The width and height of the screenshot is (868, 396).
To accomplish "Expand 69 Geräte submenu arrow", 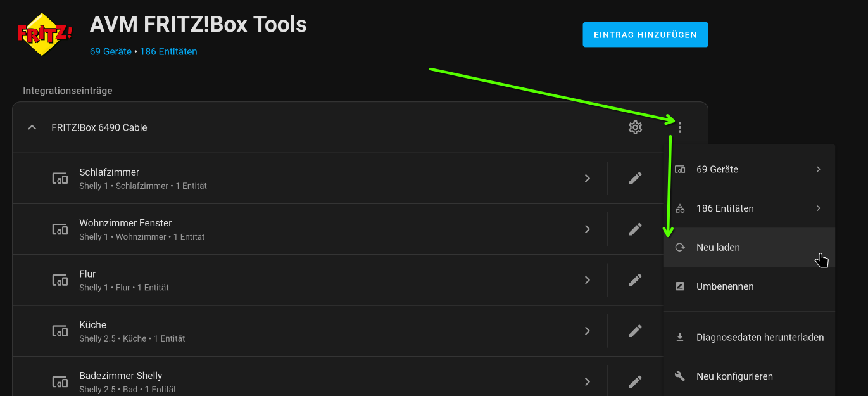I will click(819, 169).
